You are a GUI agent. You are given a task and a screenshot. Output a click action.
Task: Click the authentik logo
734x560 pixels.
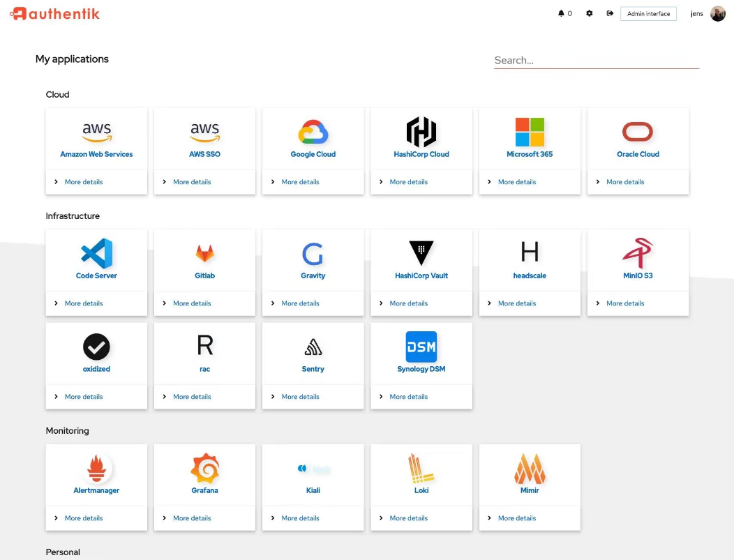54,13
